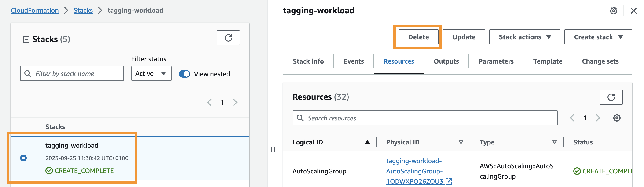Click AutoScalingGroup resource status check icon
The width and height of the screenshot is (644, 187).
577,171
